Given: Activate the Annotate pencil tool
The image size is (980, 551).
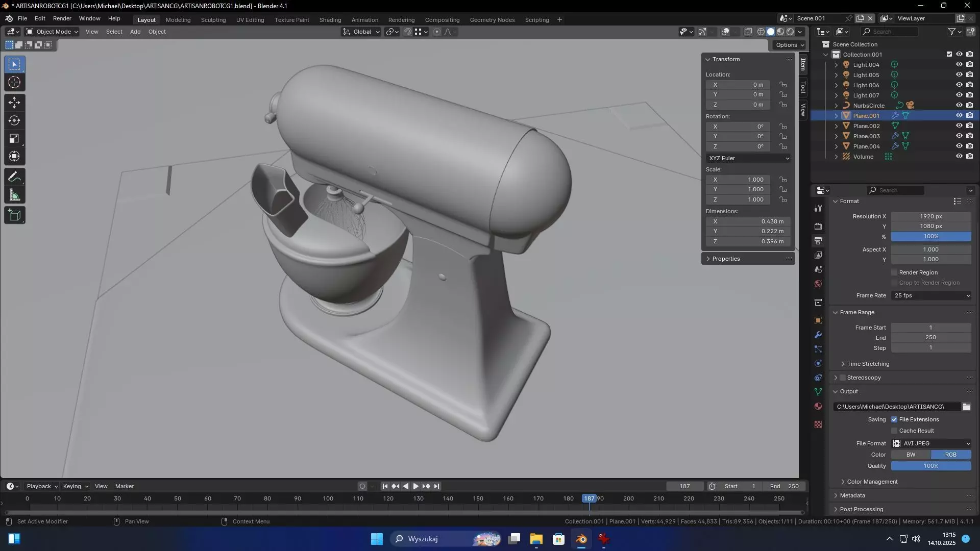Looking at the screenshot, I should click(14, 177).
